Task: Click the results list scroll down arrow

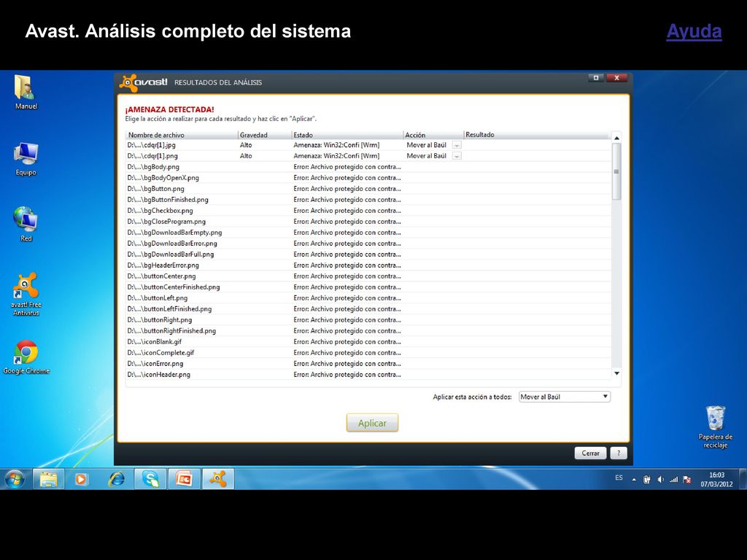Action: point(616,373)
